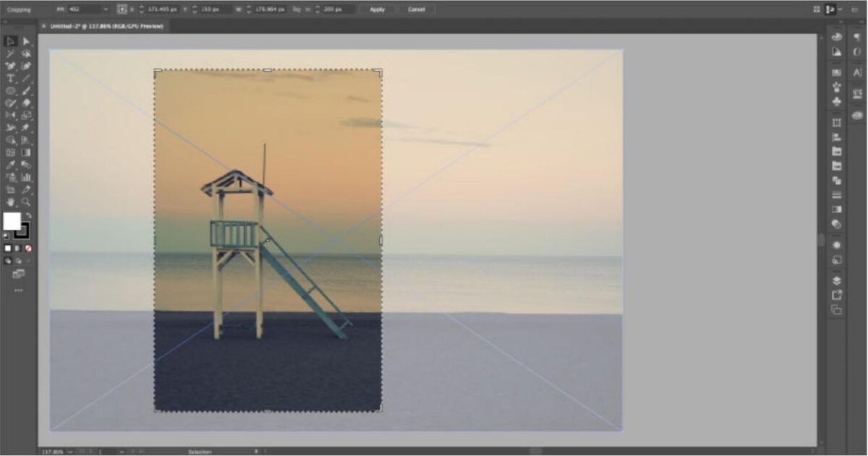The image size is (868, 456).
Task: Click the horizontal scrollbar thumb
Action: [x=536, y=451]
